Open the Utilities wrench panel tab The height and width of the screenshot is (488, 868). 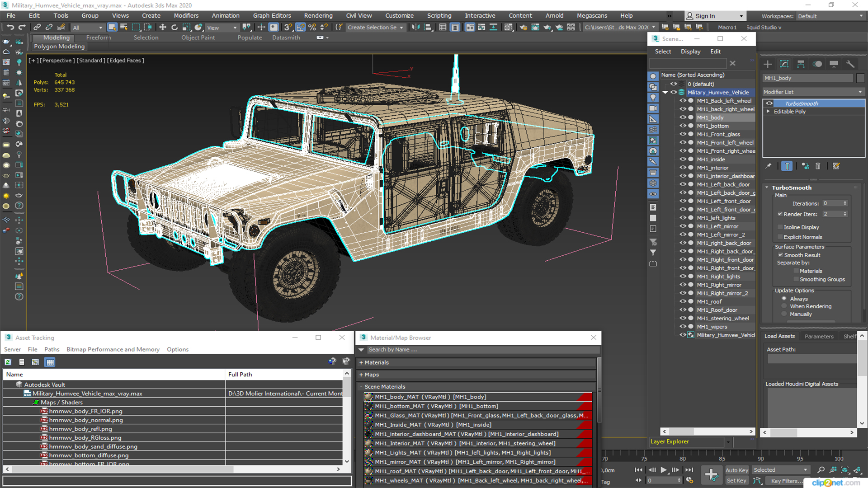click(850, 64)
